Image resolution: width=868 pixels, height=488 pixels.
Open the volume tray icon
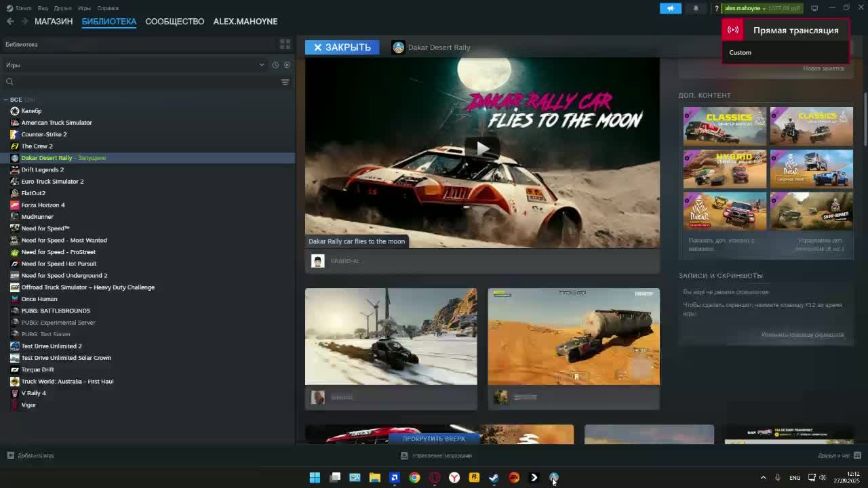tap(823, 478)
